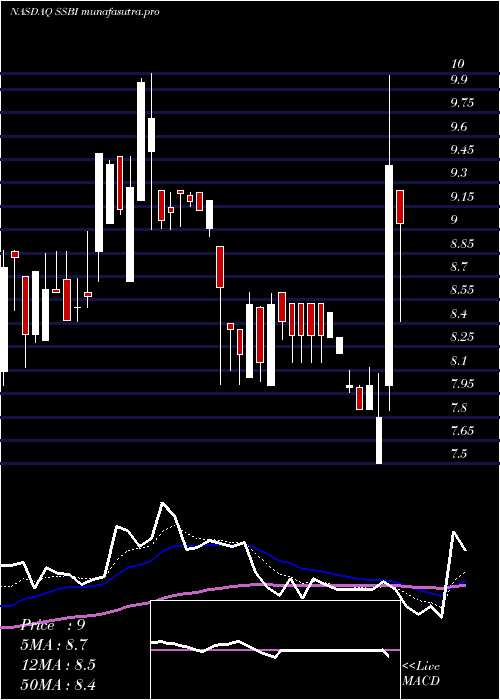Click the 9.15 price axis label
The height and width of the screenshot is (700, 500).
462,196
